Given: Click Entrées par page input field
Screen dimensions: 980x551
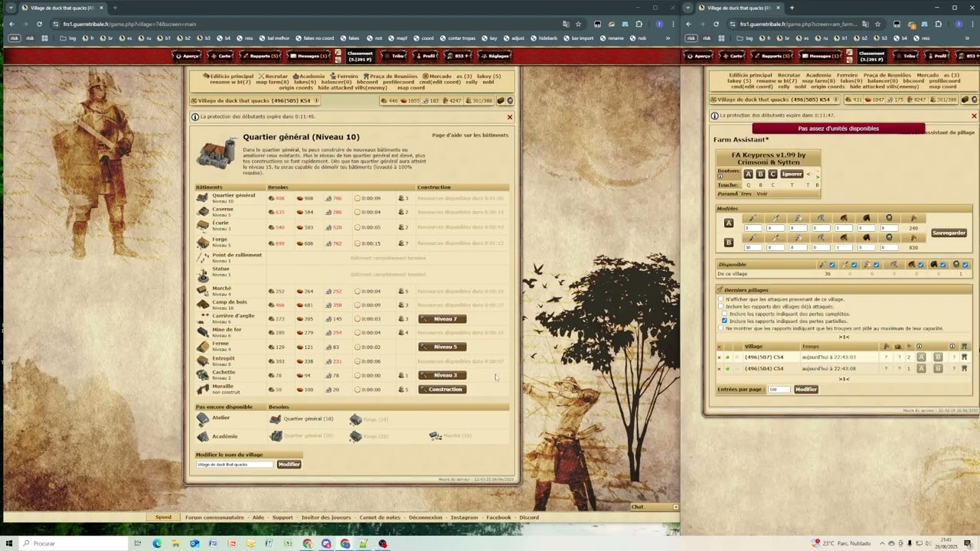Looking at the screenshot, I should click(779, 390).
